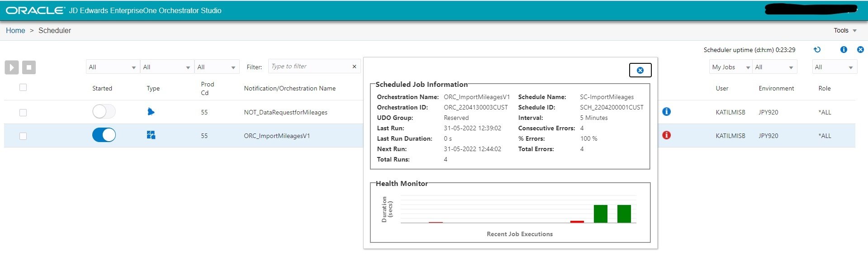Screen dimensions: 868x257
Task: Clear filter text with the x icon
Action: (354, 67)
